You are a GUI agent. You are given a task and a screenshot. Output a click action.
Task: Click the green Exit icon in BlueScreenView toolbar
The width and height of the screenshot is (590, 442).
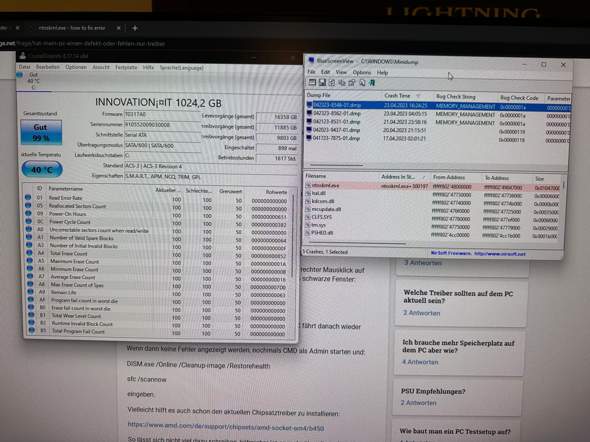(x=372, y=83)
